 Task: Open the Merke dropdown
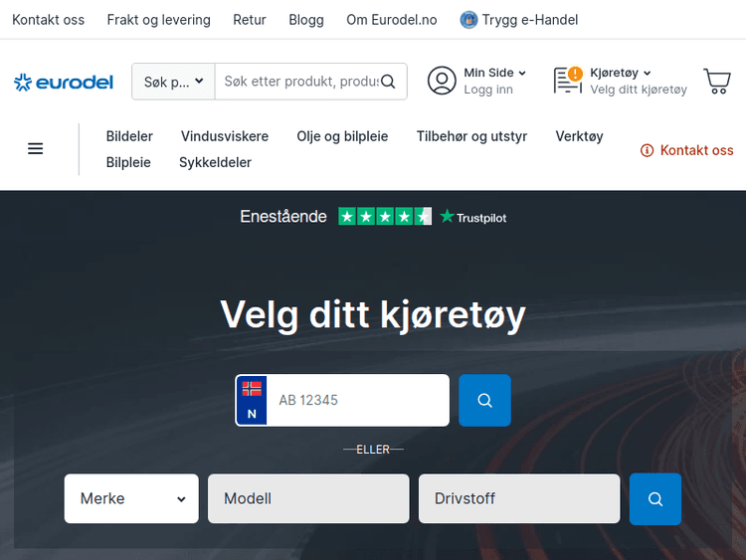[x=131, y=498]
